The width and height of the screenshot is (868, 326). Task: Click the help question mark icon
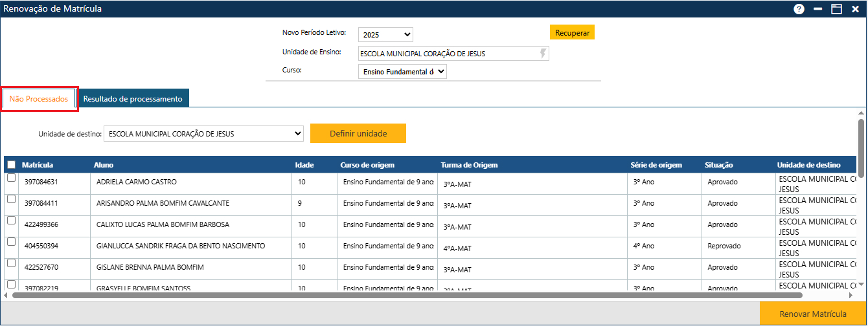799,9
